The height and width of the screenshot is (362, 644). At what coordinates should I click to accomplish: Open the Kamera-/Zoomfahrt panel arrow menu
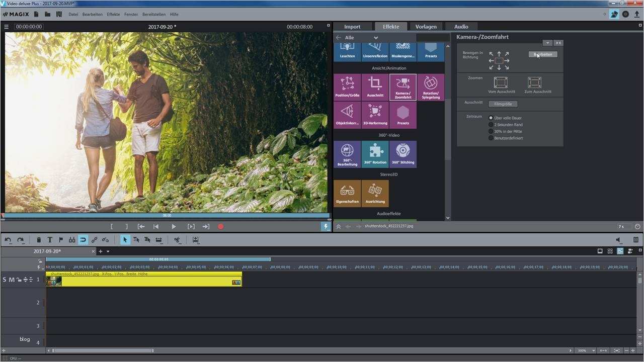(547, 43)
